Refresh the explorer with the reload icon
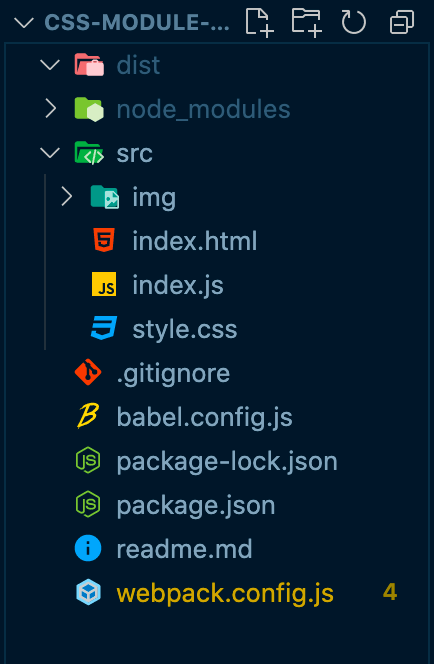The image size is (434, 664). (x=354, y=22)
